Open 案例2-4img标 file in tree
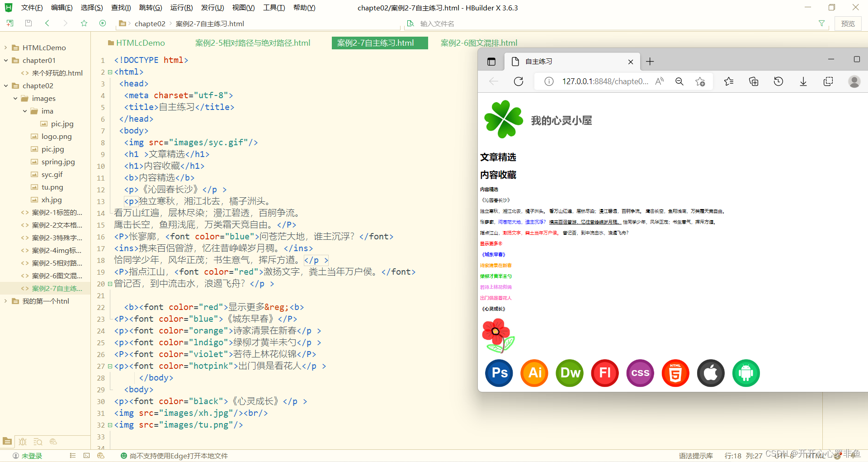This screenshot has height=462, width=868. coord(57,250)
